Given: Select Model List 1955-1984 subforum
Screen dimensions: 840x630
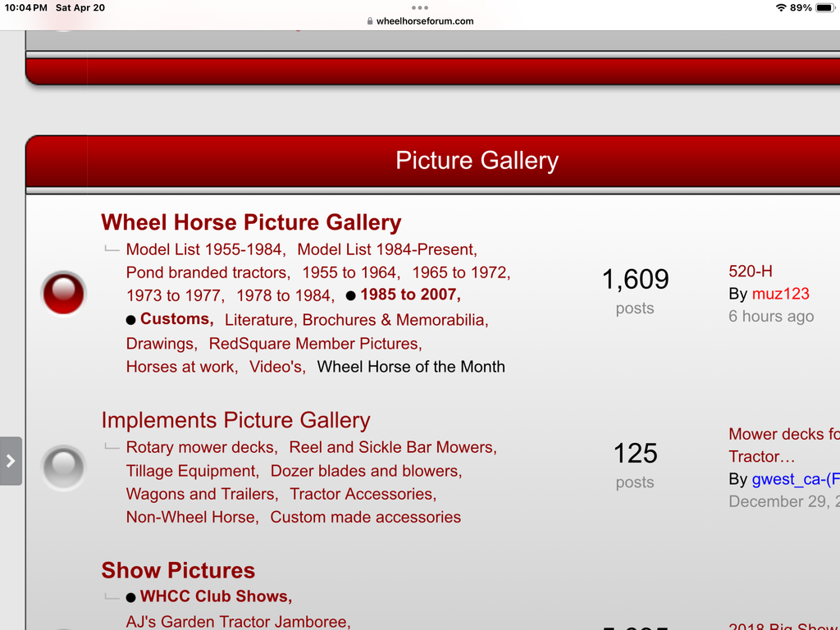Looking at the screenshot, I should [205, 249].
